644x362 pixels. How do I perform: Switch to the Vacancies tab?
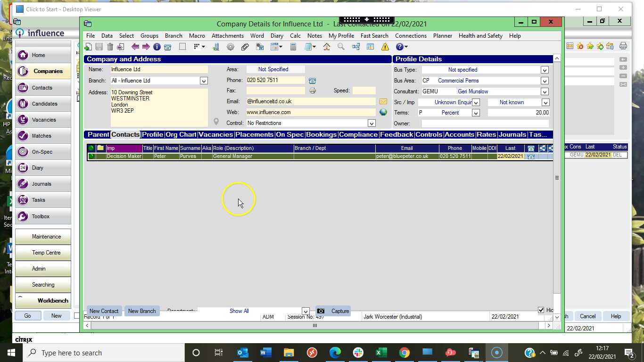coord(215,134)
